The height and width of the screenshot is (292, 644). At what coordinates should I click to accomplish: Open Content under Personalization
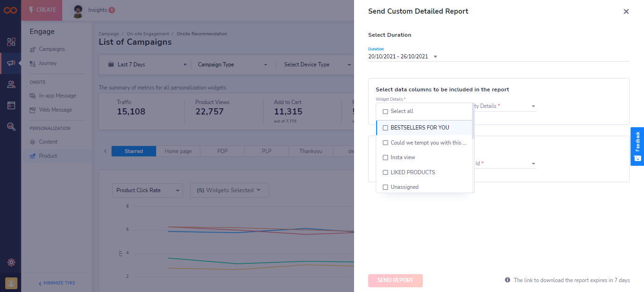[x=48, y=142]
